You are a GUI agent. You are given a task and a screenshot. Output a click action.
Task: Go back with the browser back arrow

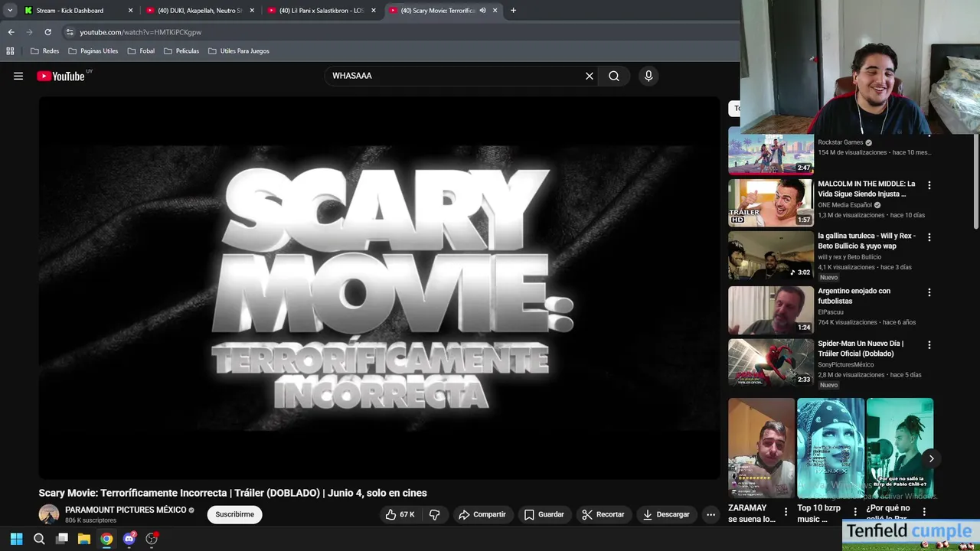click(11, 32)
